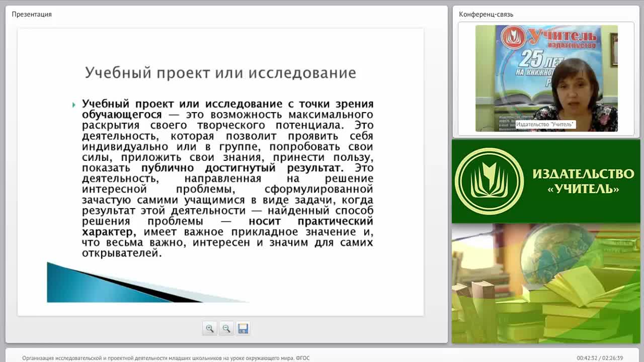This screenshot has height=362, width=644.
Task: Click the webcam name label Издательство "Учитель"
Action: [545, 124]
